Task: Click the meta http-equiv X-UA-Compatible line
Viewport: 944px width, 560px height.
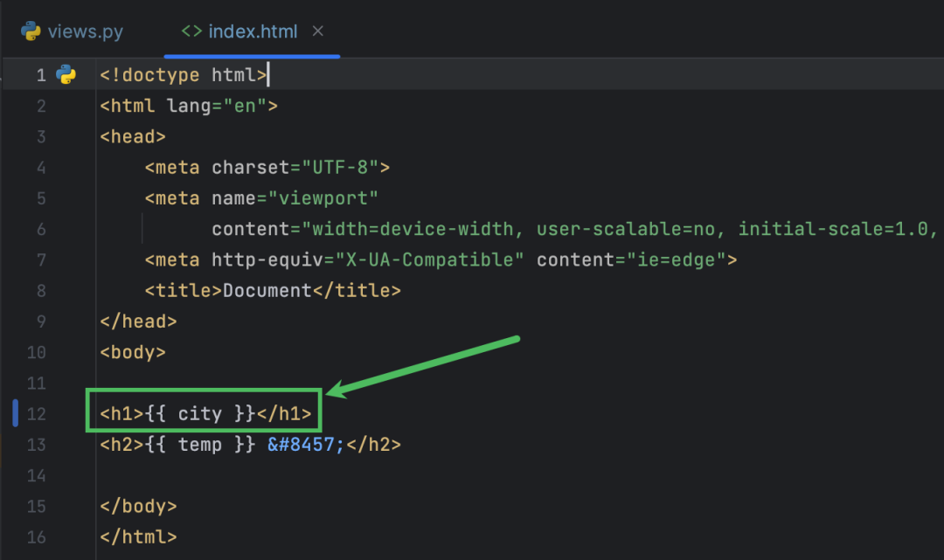Action: click(x=441, y=259)
